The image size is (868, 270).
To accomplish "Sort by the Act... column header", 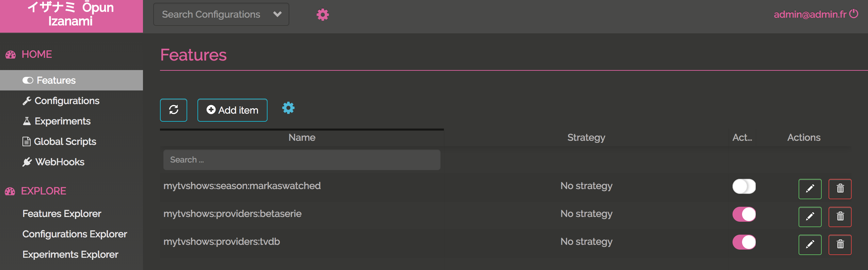I will [x=742, y=137].
